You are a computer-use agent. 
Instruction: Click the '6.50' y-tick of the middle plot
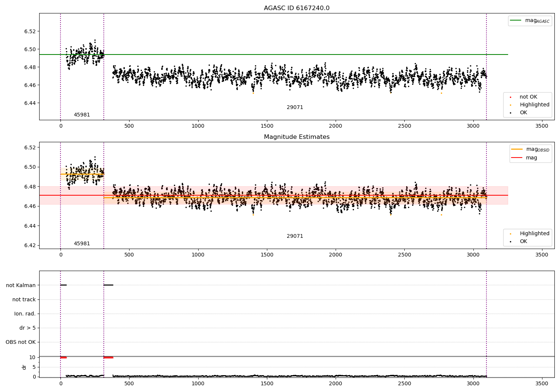(x=30, y=167)
